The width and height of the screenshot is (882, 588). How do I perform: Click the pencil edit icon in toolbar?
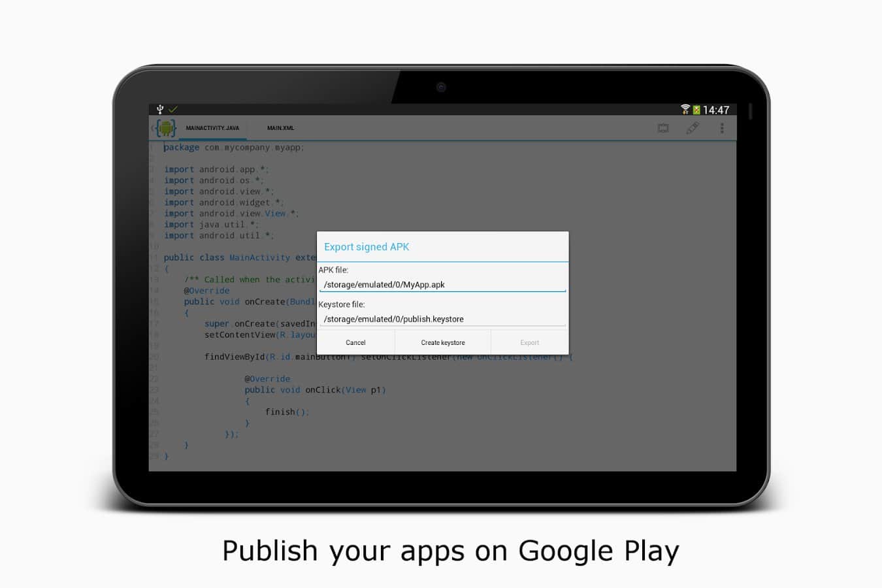click(693, 128)
